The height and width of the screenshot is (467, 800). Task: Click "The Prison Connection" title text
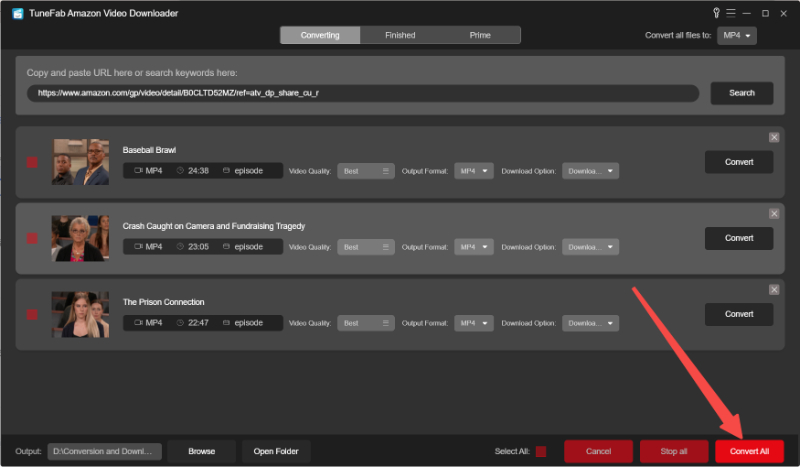tap(163, 302)
